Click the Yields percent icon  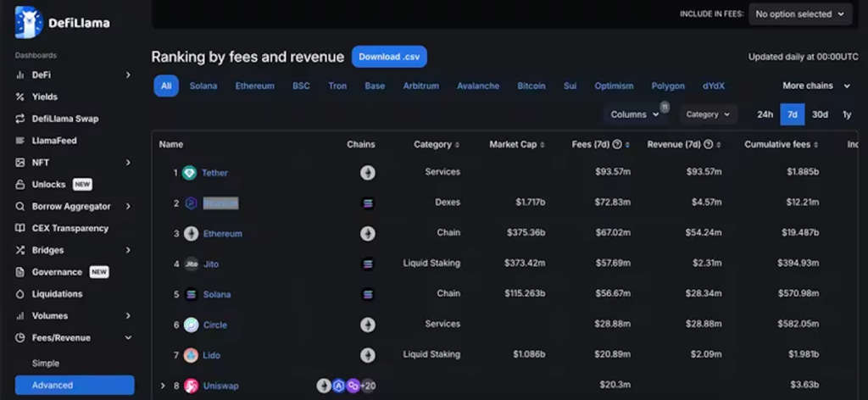[x=20, y=97]
